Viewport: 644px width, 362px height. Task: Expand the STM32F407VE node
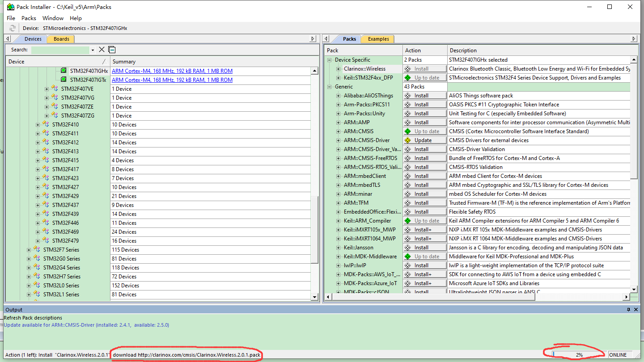coord(47,89)
